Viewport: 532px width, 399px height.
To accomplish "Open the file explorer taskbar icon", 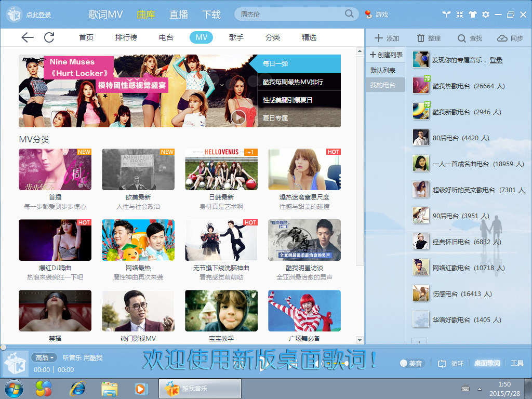I will click(x=109, y=389).
